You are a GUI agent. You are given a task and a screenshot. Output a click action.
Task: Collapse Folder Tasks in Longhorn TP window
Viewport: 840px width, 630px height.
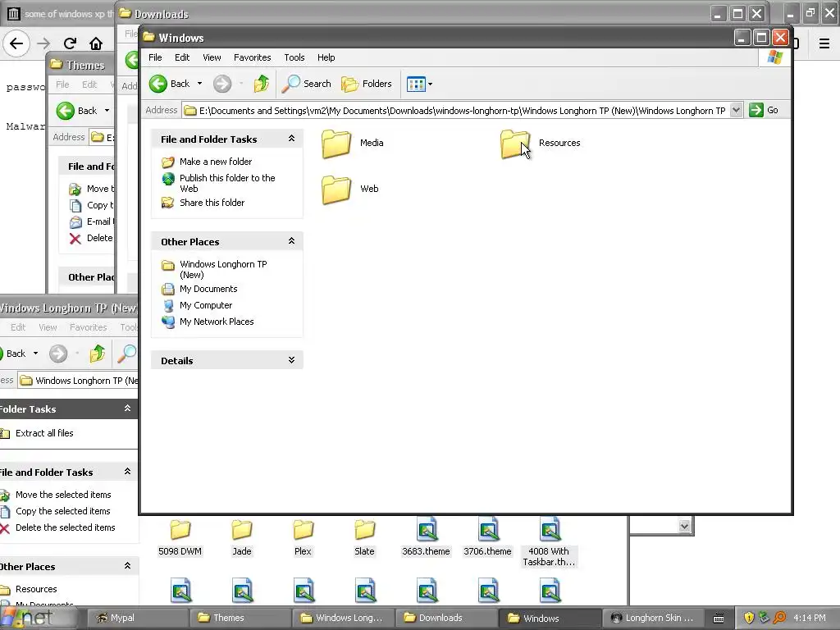pyautogui.click(x=127, y=409)
